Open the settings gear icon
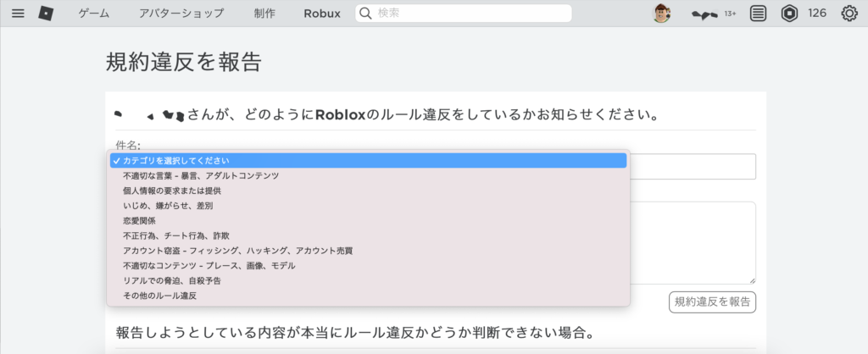 tap(849, 14)
